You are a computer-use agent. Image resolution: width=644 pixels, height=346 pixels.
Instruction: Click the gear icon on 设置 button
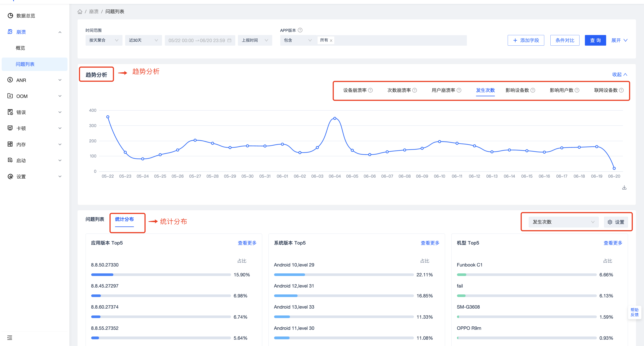[610, 222]
